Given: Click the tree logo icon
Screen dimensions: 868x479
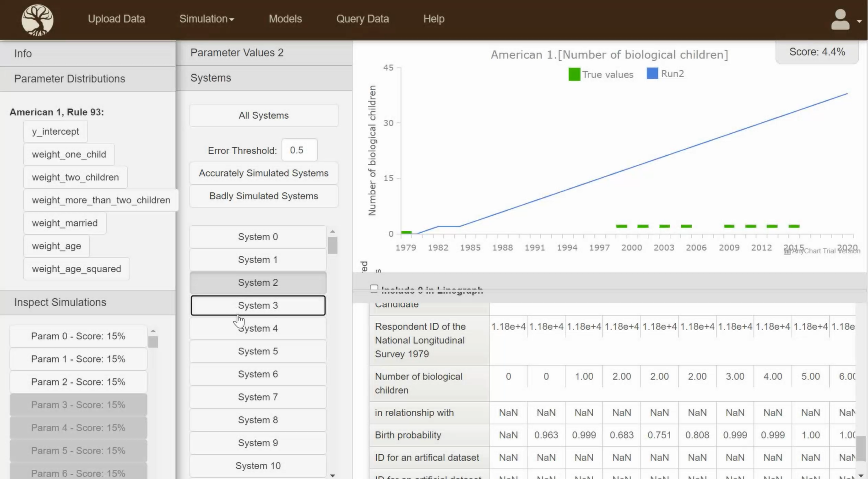Looking at the screenshot, I should click(x=38, y=20).
